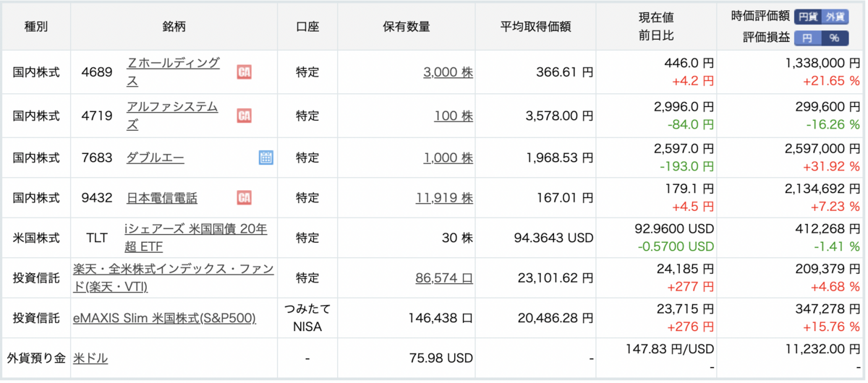Show profit/loss in 円
868x383 pixels.
(x=807, y=38)
